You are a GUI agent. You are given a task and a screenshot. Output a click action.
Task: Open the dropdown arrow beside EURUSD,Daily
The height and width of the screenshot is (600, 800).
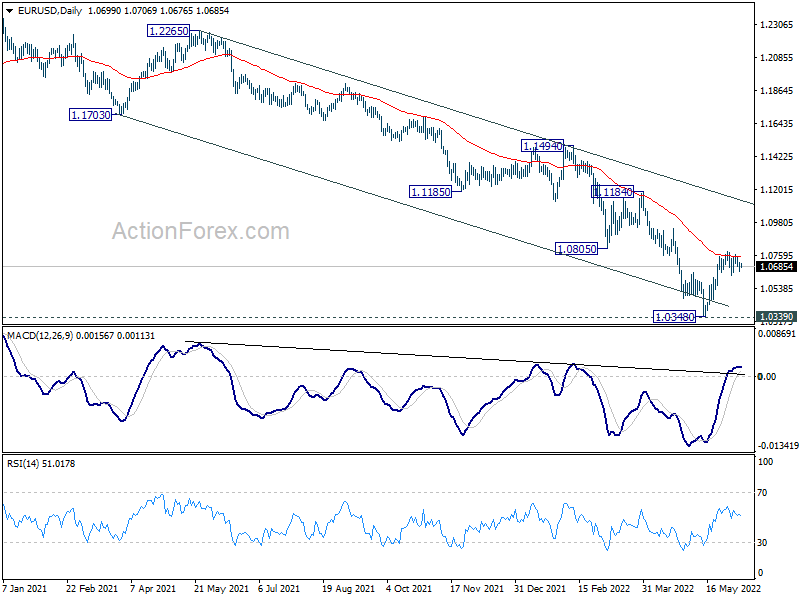[9, 11]
